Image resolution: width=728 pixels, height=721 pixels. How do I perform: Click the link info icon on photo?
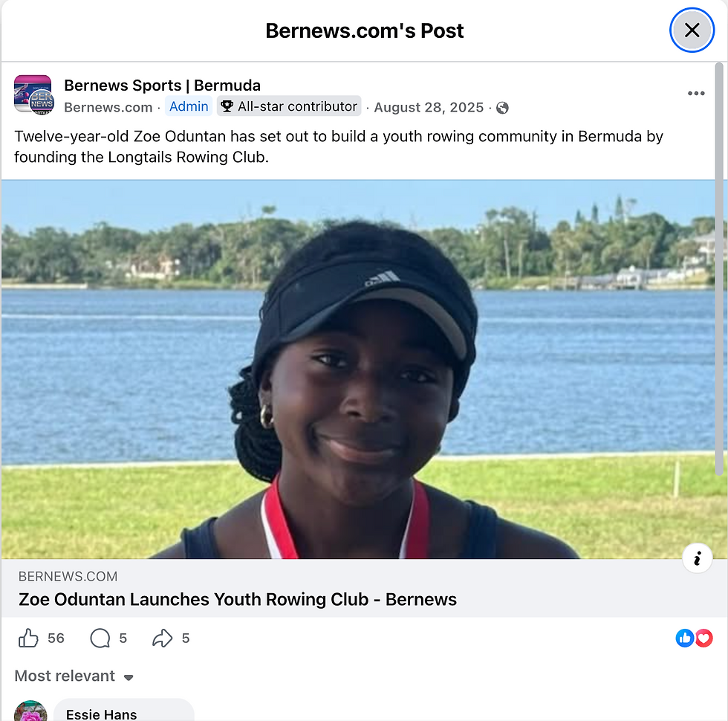(x=697, y=558)
